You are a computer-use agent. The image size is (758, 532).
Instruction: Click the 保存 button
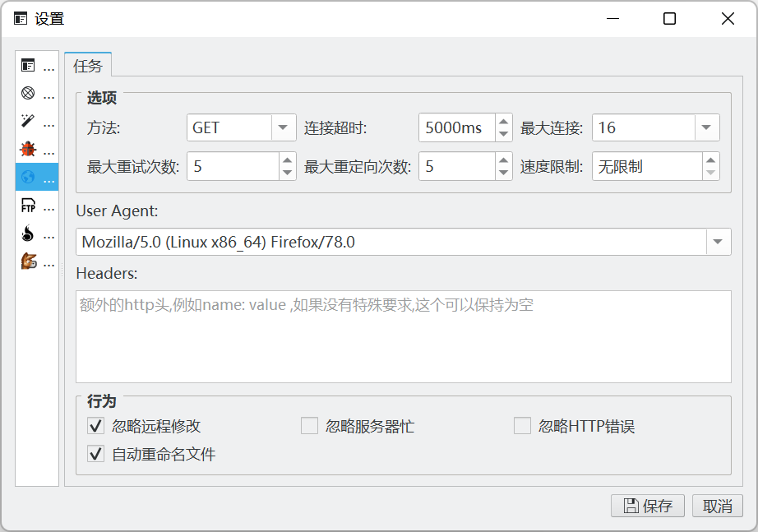point(647,506)
